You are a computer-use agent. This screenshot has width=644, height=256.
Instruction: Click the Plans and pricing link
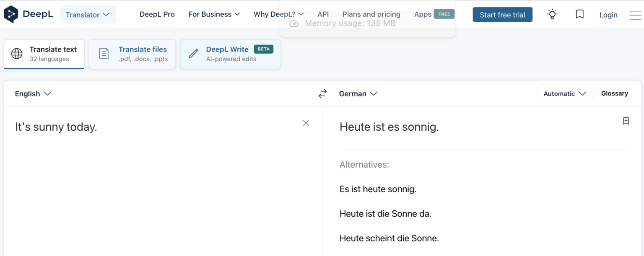point(371,14)
